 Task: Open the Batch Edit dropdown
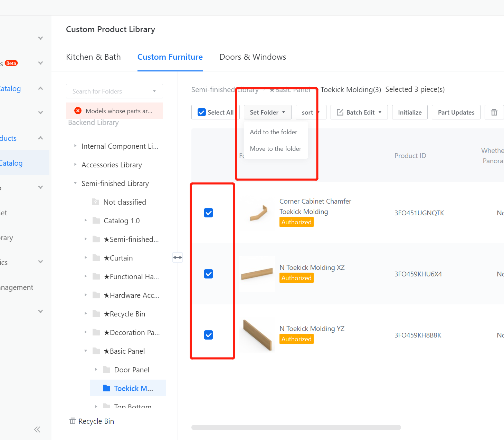[x=359, y=113]
